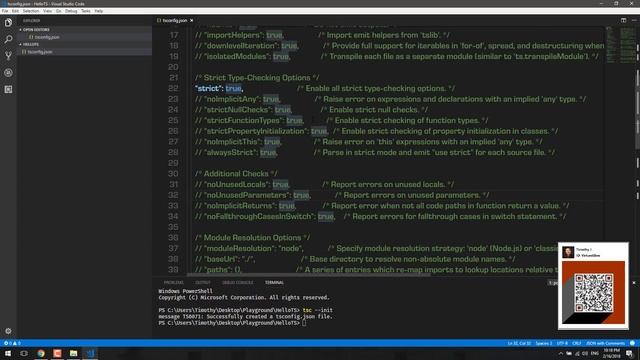Click the "importHelpers" option on line 17
The image size is (640, 360).
[233, 35]
